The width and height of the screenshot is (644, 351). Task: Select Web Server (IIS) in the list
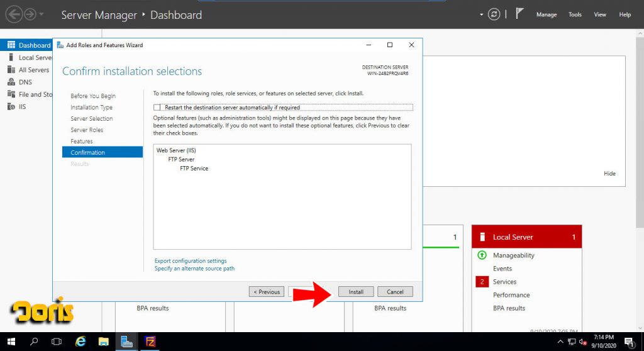(176, 150)
